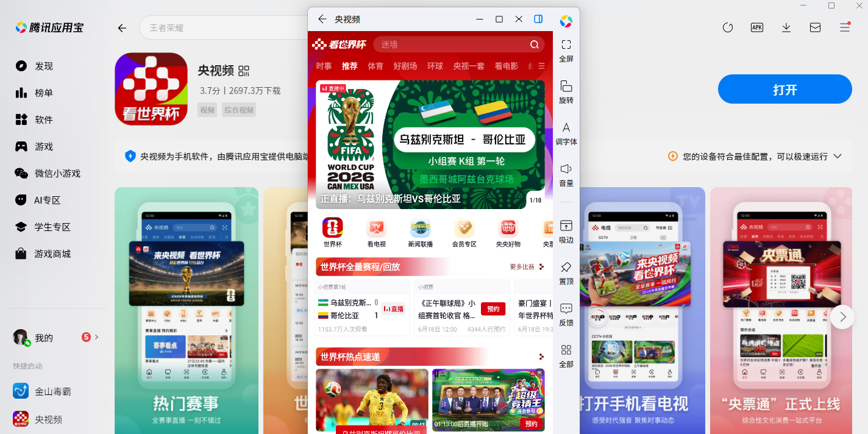Viewport: 868px width, 434px height.
Task: Open the 乌兹别克斯坦 - 哥伦比亚 live banner
Action: (430, 144)
